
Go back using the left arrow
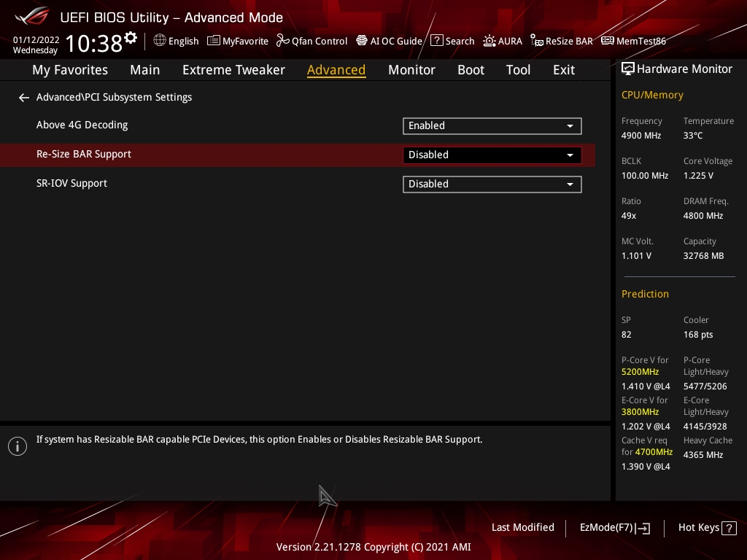[x=24, y=98]
